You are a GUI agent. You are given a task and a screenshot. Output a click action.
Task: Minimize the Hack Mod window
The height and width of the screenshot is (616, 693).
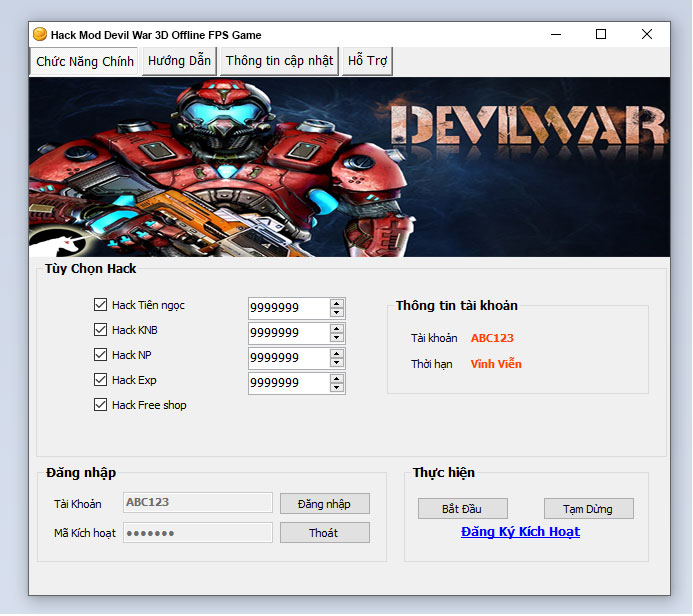[x=556, y=34]
